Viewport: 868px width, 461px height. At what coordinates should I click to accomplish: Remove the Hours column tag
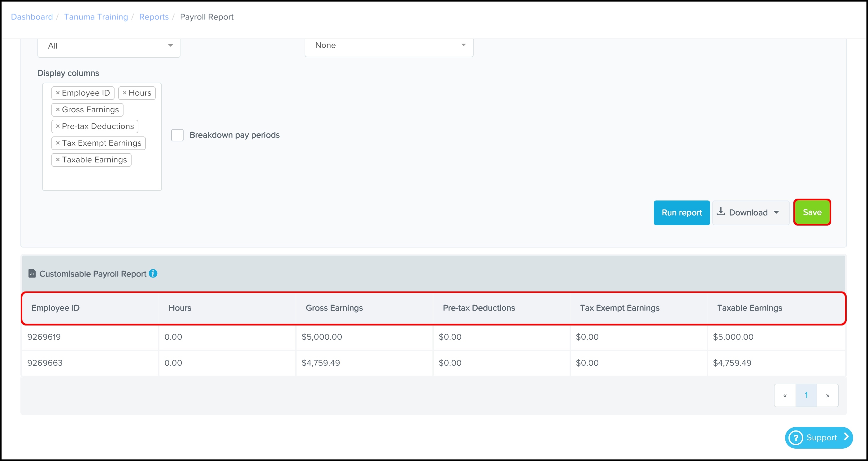124,93
